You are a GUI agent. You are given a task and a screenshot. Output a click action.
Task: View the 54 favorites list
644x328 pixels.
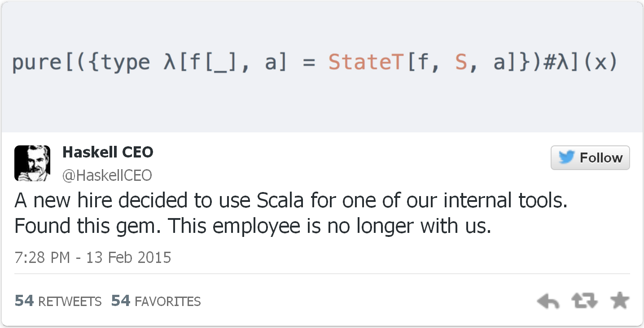(156, 301)
